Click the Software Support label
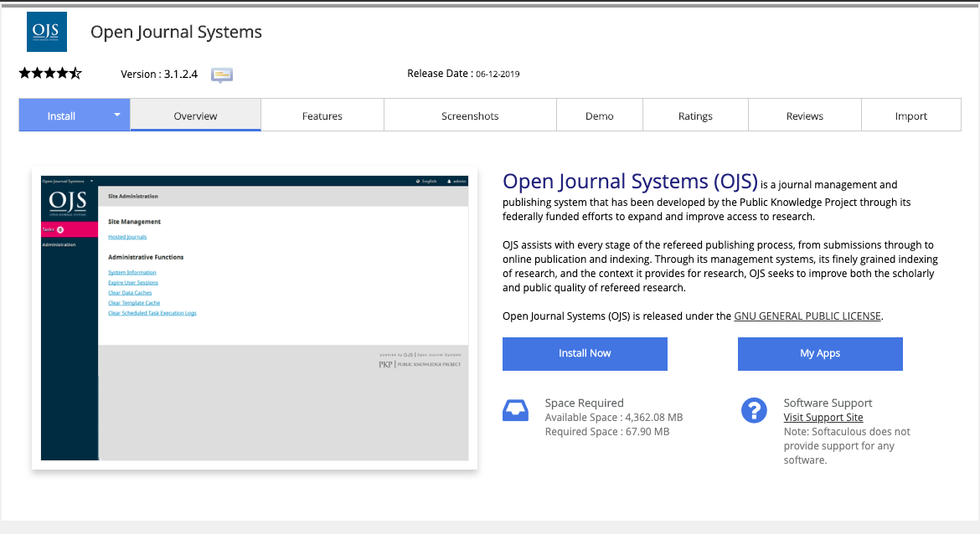This screenshot has width=980, height=534. 828,403
